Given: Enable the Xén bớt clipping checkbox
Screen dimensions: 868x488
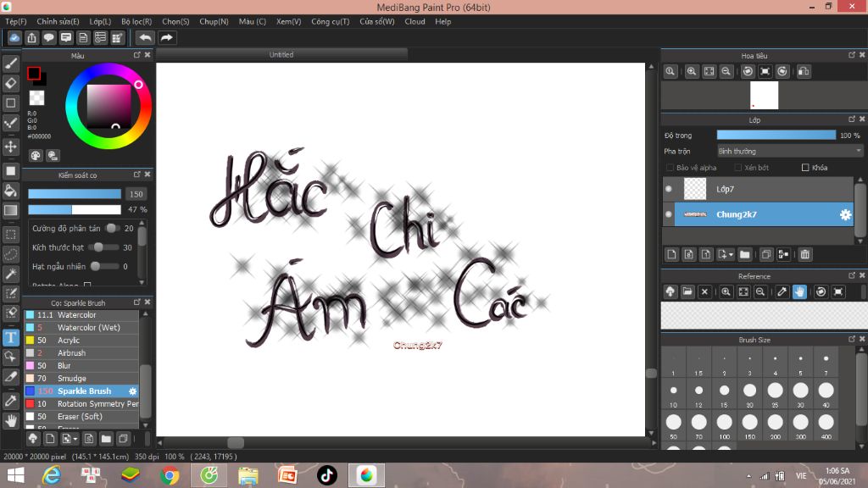Looking at the screenshot, I should [x=738, y=168].
